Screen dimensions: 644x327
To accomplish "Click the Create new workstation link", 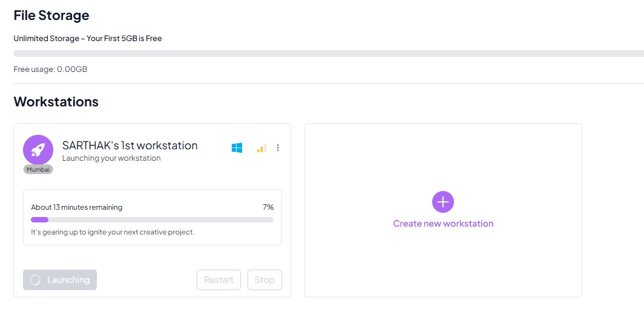I will 443,224.
